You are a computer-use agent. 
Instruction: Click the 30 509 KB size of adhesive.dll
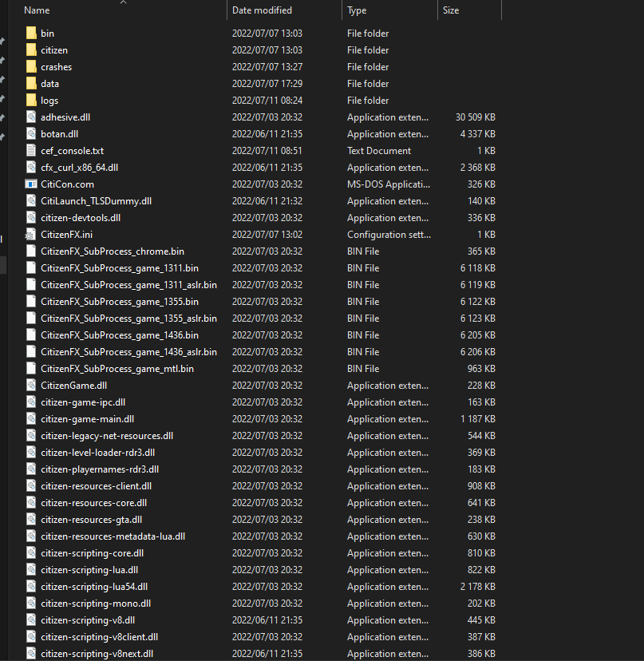tap(475, 117)
